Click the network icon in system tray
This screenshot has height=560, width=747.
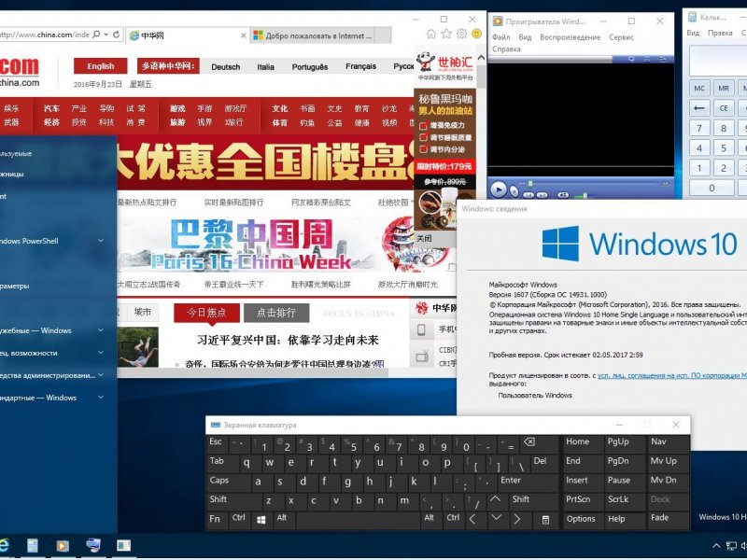[x=731, y=546]
